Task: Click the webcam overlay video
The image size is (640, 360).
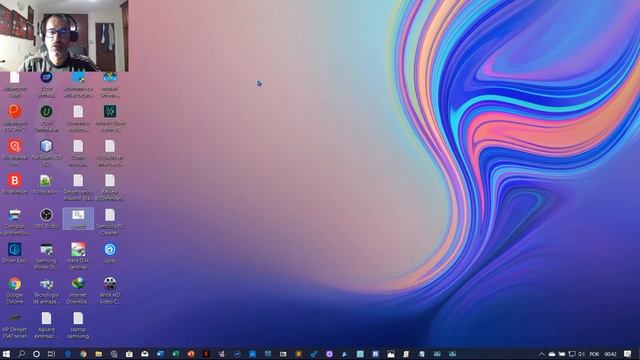Action: 64,36
